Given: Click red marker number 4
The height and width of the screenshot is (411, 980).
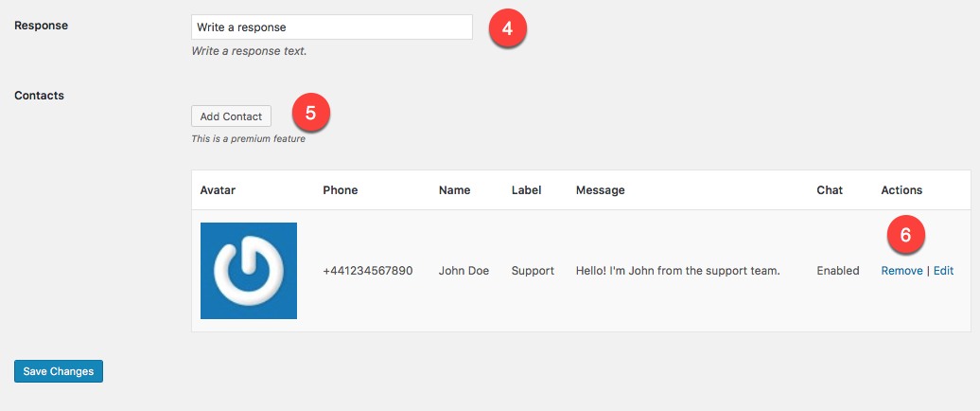Looking at the screenshot, I should tap(507, 28).
